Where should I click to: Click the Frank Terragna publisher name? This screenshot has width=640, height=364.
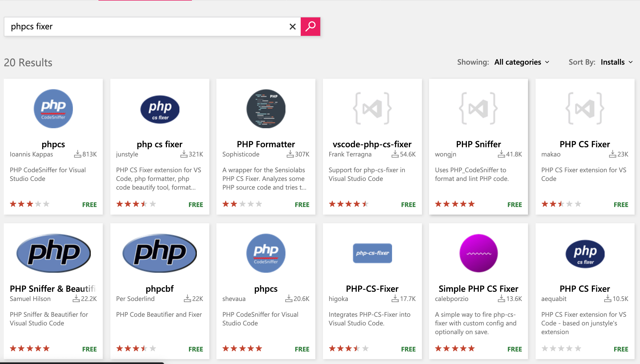[350, 154]
